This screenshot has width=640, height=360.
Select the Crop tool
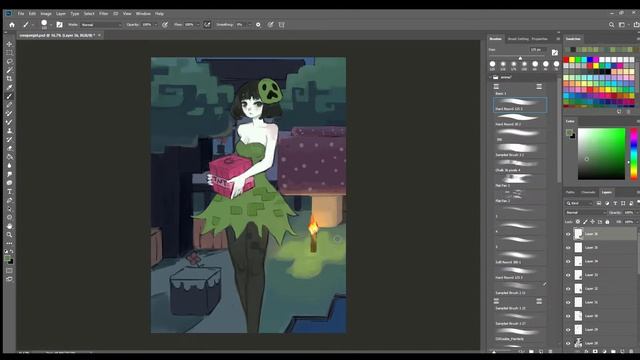9,78
